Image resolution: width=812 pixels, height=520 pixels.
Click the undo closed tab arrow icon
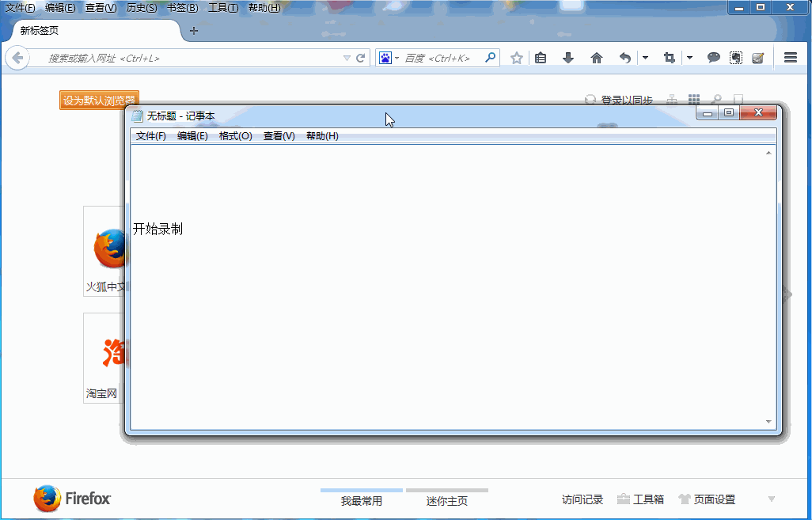625,58
